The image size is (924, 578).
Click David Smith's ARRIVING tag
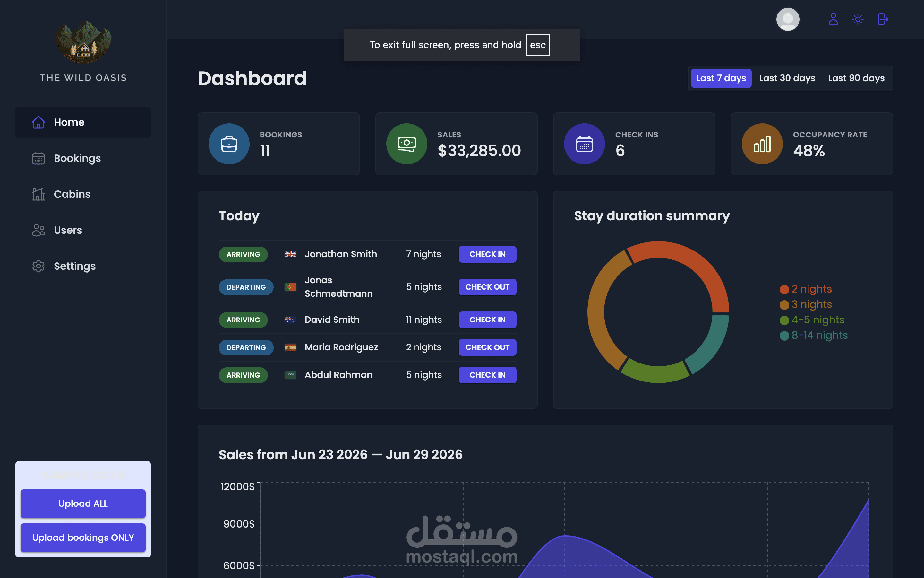pos(243,320)
